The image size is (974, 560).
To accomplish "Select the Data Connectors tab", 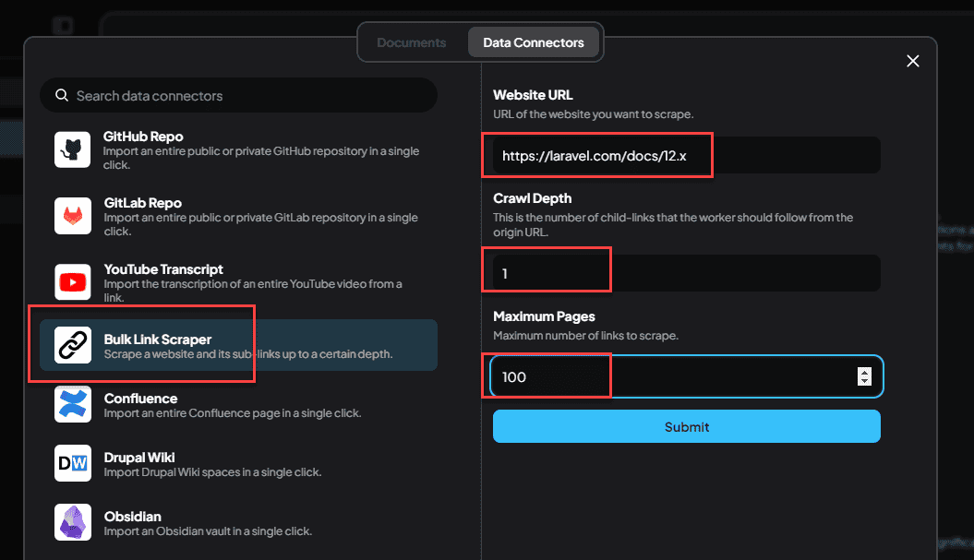I will click(x=534, y=42).
